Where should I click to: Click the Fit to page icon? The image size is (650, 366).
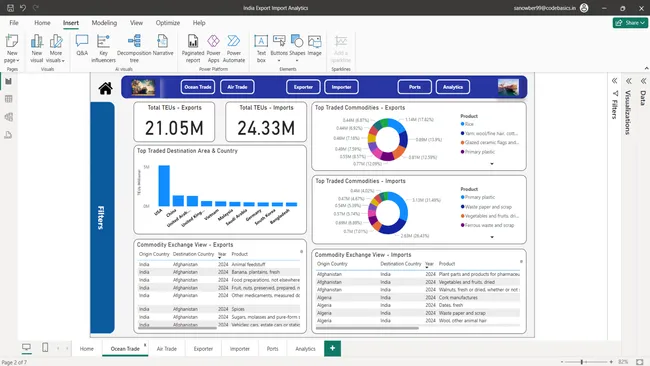[x=640, y=362]
